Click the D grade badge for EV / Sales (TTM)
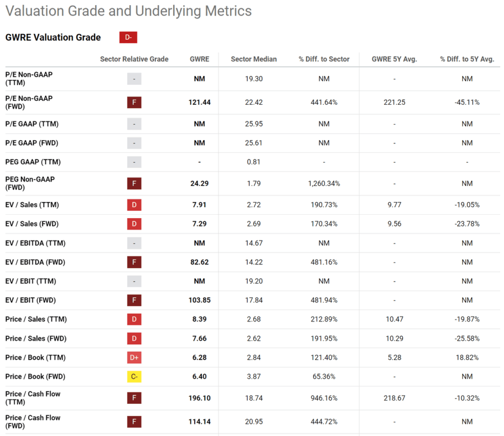This screenshot has width=504, height=436. point(134,205)
